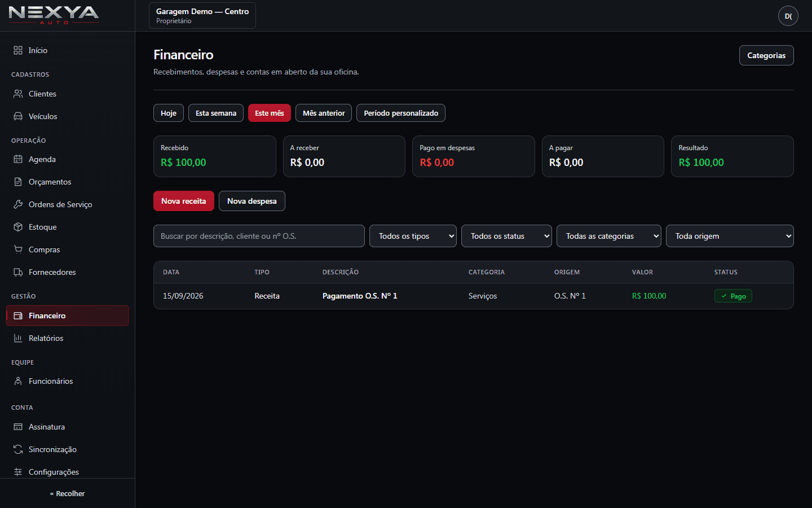Open the Todos os tipos dropdown
812x508 pixels.
click(413, 236)
